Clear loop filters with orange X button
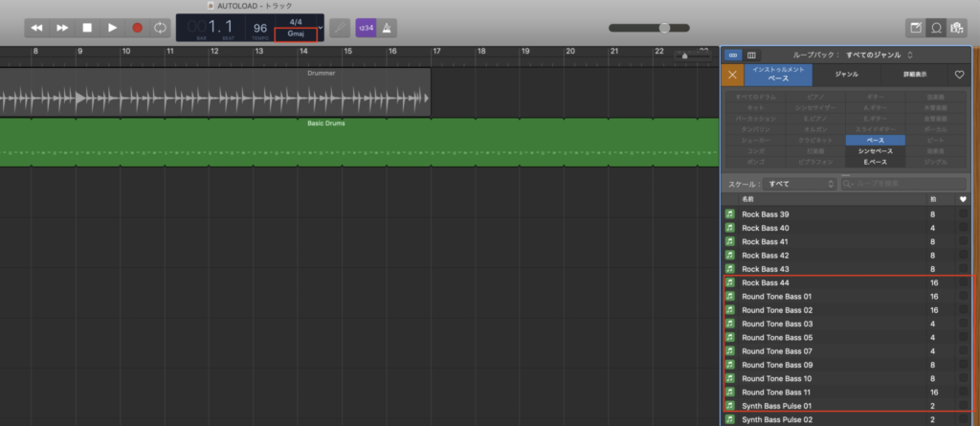 733,74
